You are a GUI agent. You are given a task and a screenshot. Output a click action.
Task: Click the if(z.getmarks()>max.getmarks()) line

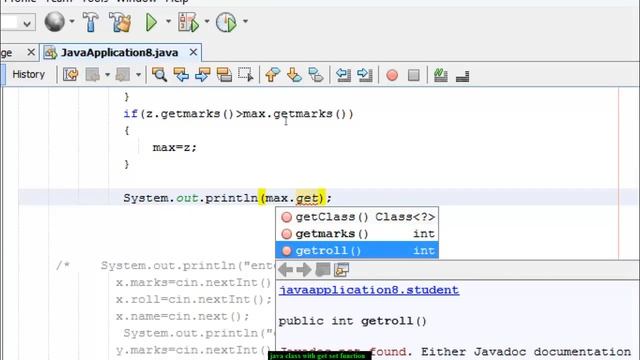(238, 113)
